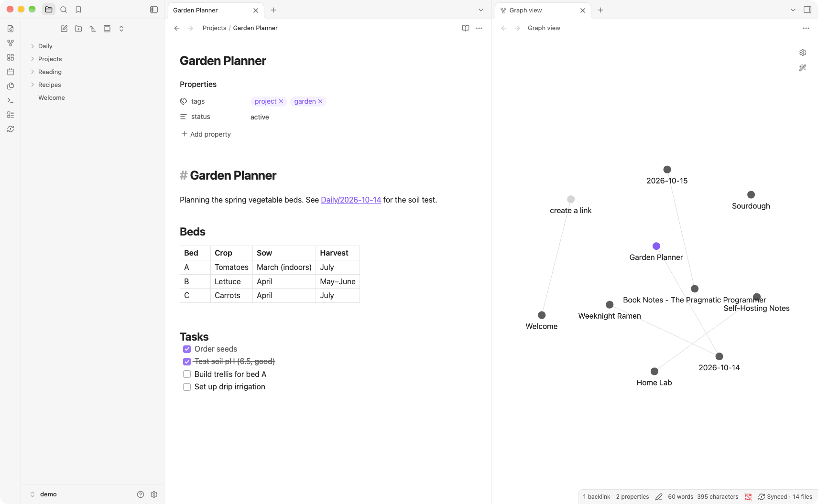818x504 pixels.
Task: Open new tab beside Garden Planner
Action: pyautogui.click(x=273, y=10)
